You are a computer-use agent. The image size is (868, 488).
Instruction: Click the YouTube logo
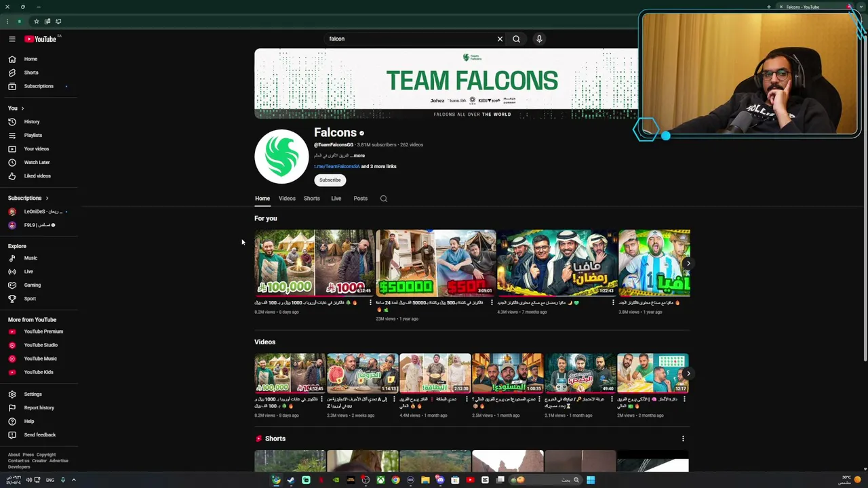click(x=41, y=39)
